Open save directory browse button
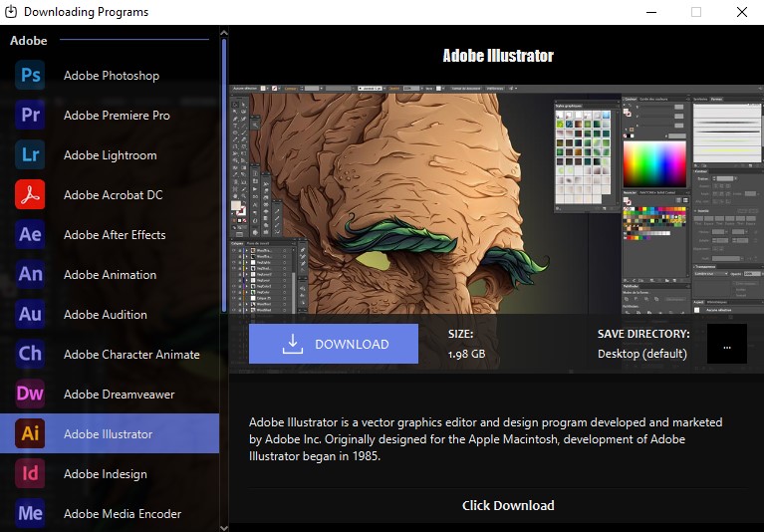This screenshot has width=764, height=532. click(727, 345)
